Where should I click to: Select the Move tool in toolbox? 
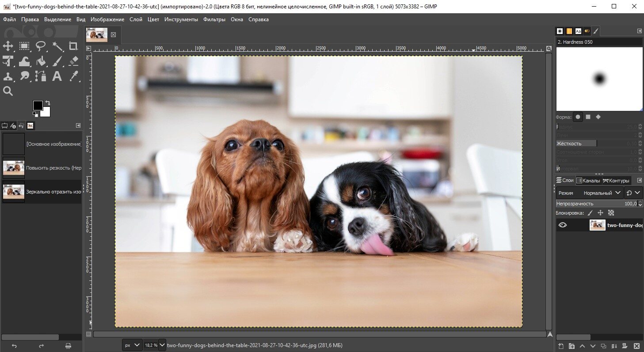point(8,46)
